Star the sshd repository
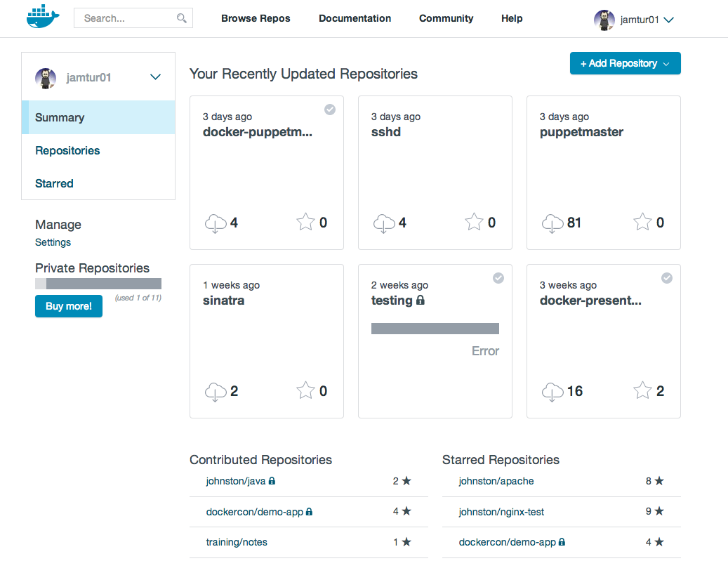Image resolution: width=728 pixels, height=561 pixels. [474, 222]
